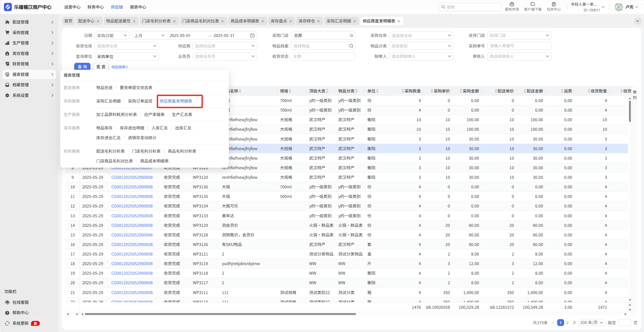Open the 查询单位 采购单位 dropdown
The height and width of the screenshot is (332, 644).
click(127, 56)
